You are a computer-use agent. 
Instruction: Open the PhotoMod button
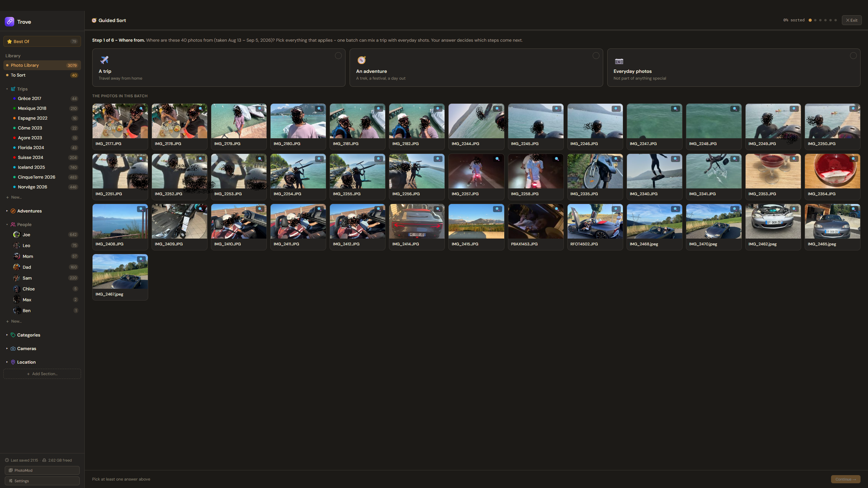pyautogui.click(x=42, y=470)
